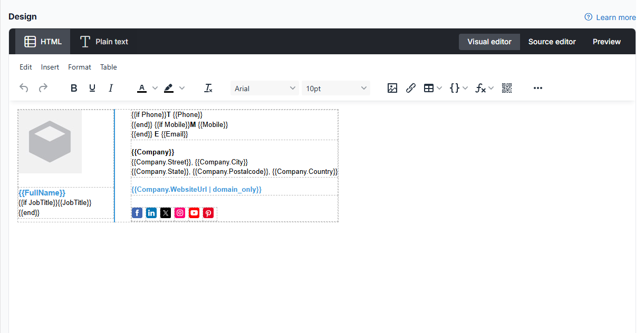This screenshot has width=644, height=333.
Task: Toggle bold formatting
Action: click(74, 88)
